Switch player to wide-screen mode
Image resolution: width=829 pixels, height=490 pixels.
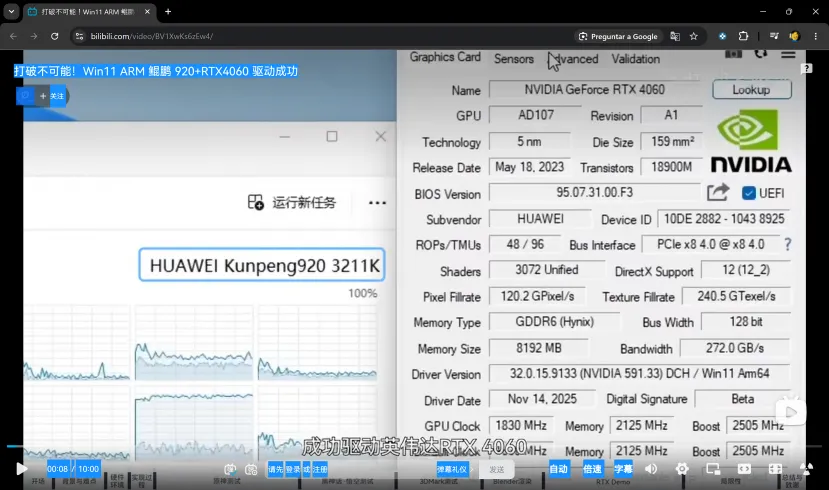(x=744, y=468)
